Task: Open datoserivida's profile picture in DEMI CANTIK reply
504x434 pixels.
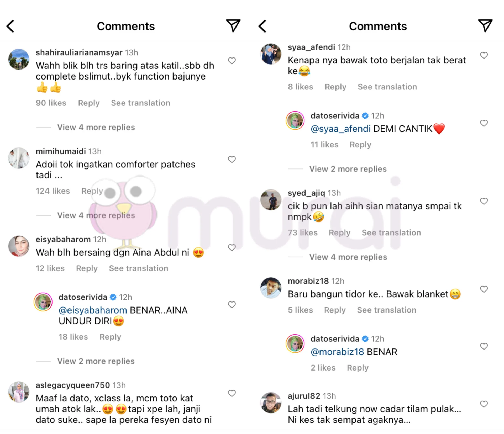Action: 295,120
